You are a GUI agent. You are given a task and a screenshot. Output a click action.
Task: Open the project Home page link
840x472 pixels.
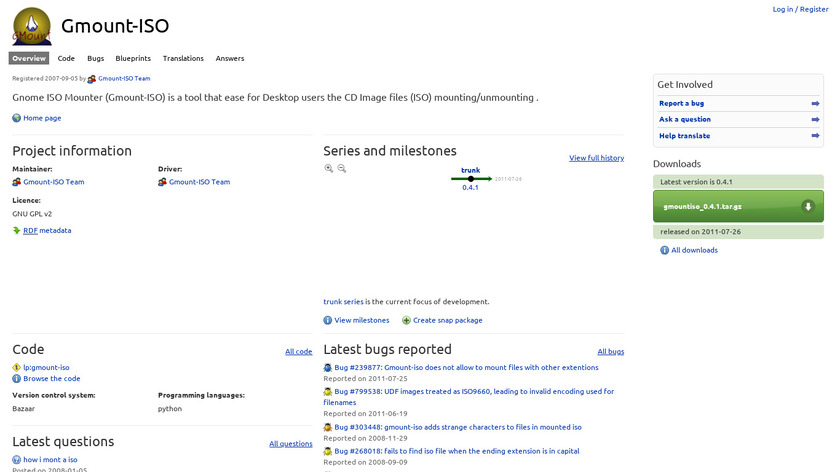click(x=42, y=118)
